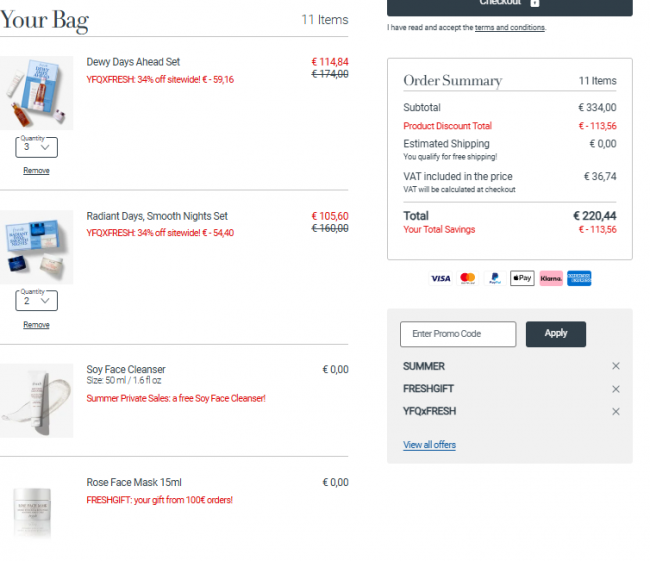This screenshot has width=650, height=561.
Task: Open the Dewy Days Ahead Set thumbnail
Action: point(36,93)
